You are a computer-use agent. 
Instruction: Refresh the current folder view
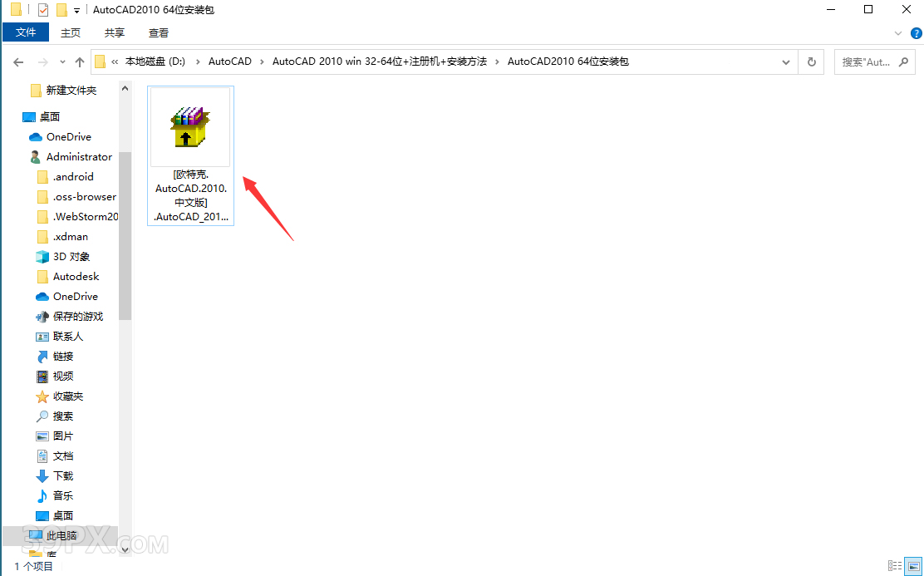click(810, 62)
